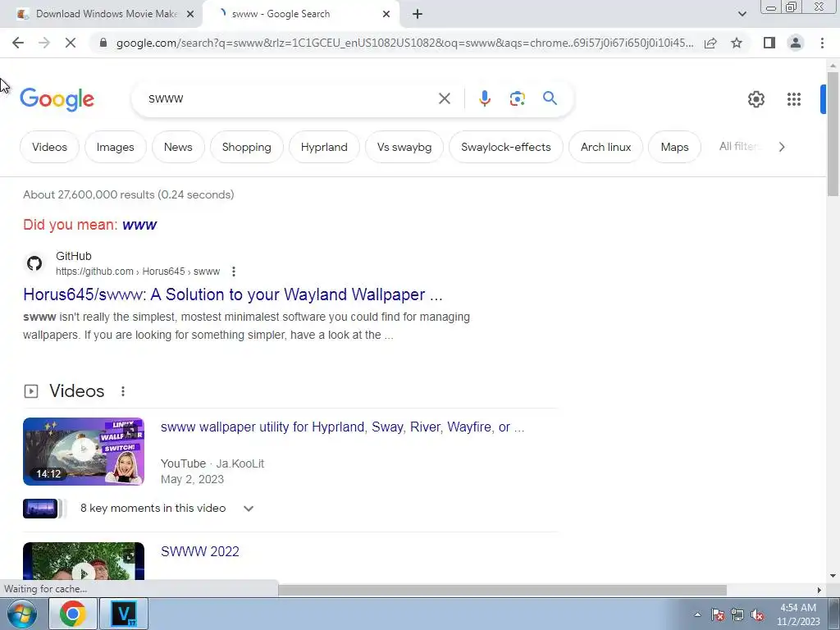The image size is (840, 630).
Task: Click the vertical scrollbar thumb
Action: coord(833,134)
